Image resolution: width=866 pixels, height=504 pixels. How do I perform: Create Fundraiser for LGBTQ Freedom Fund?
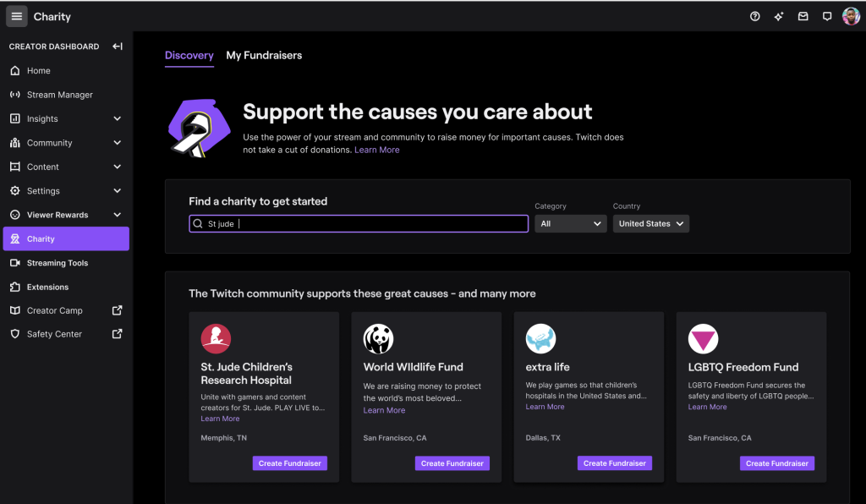coord(777,463)
